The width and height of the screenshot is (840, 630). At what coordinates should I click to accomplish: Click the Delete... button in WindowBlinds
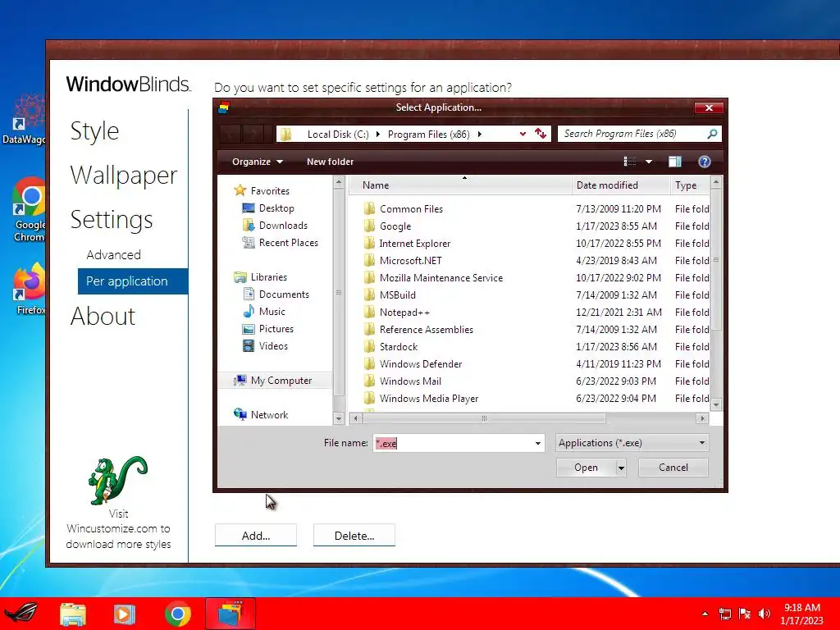[x=354, y=536]
